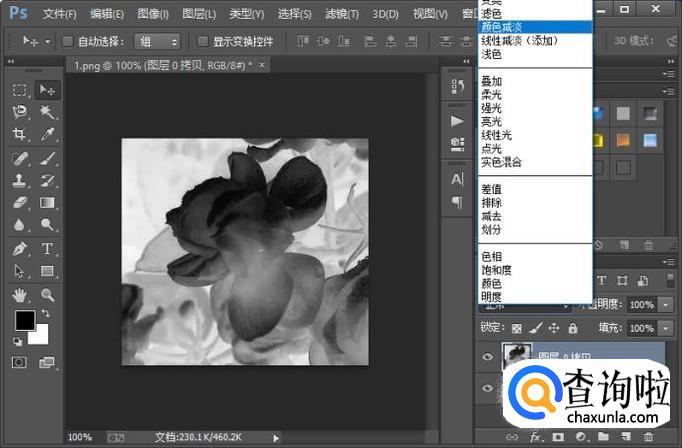Screen dimensions: 682x448
Task: Select the Clone Stamp tool
Action: (20, 181)
